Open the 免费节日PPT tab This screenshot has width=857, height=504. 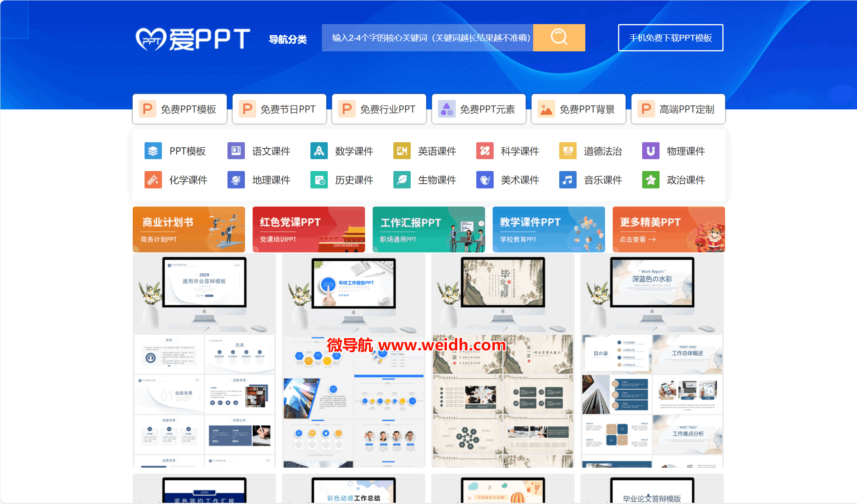pos(279,109)
